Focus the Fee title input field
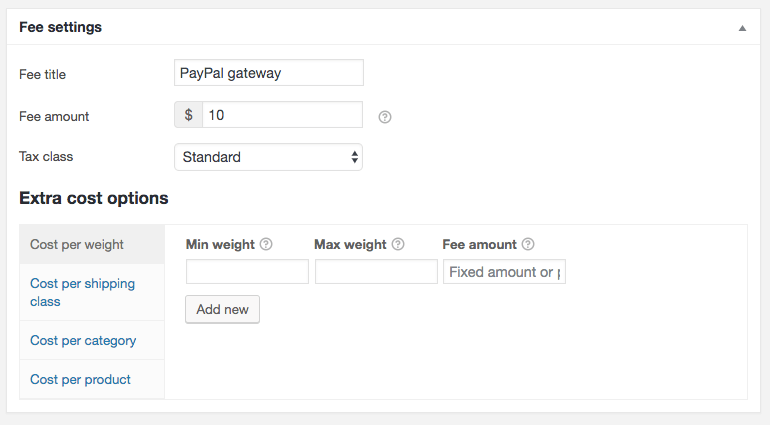770x425 pixels. tap(269, 73)
